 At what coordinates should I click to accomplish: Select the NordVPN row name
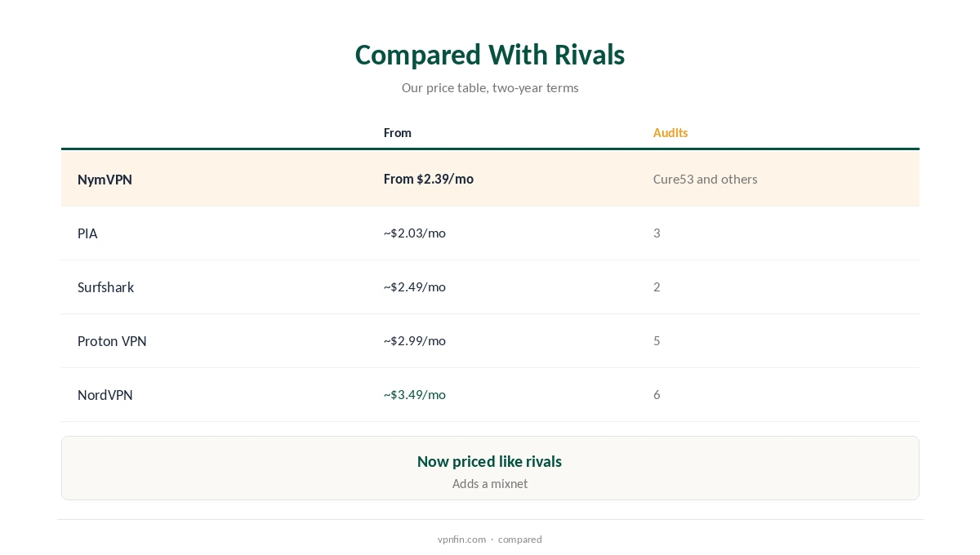[x=105, y=395]
